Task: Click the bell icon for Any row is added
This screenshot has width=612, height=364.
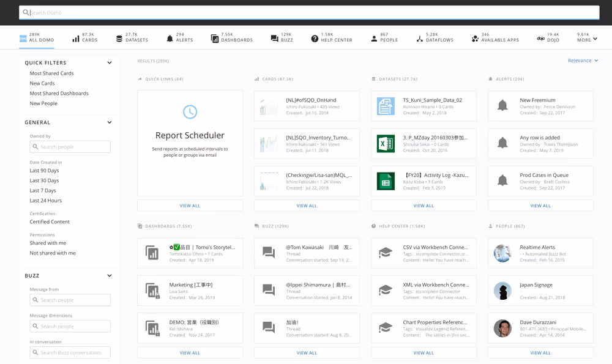Action: click(502, 143)
